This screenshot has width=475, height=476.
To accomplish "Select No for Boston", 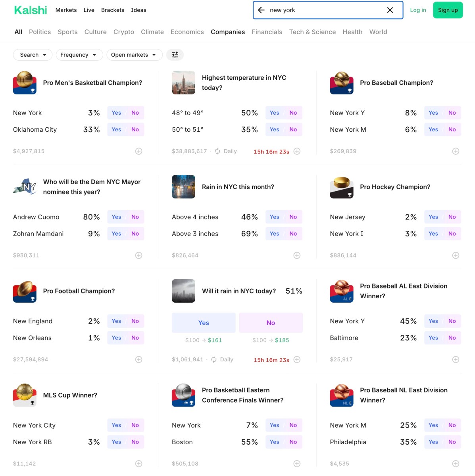I will 293,442.
